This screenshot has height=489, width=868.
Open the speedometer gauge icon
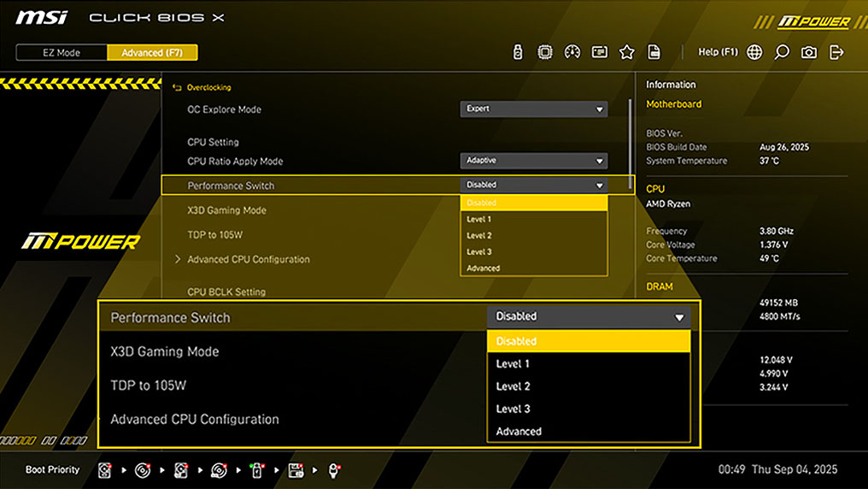[572, 52]
